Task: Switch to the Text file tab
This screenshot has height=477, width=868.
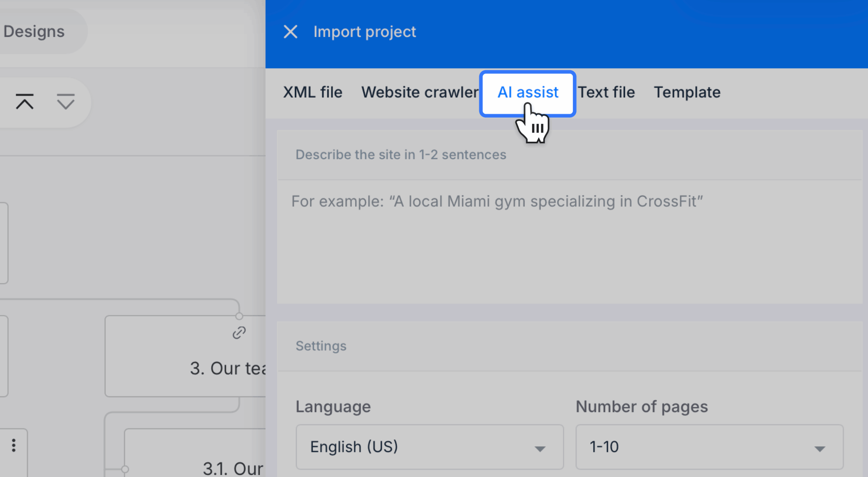Action: [606, 92]
